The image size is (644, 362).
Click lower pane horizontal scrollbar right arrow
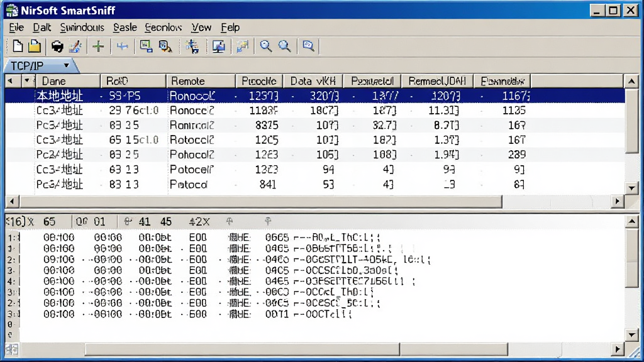pos(618,349)
